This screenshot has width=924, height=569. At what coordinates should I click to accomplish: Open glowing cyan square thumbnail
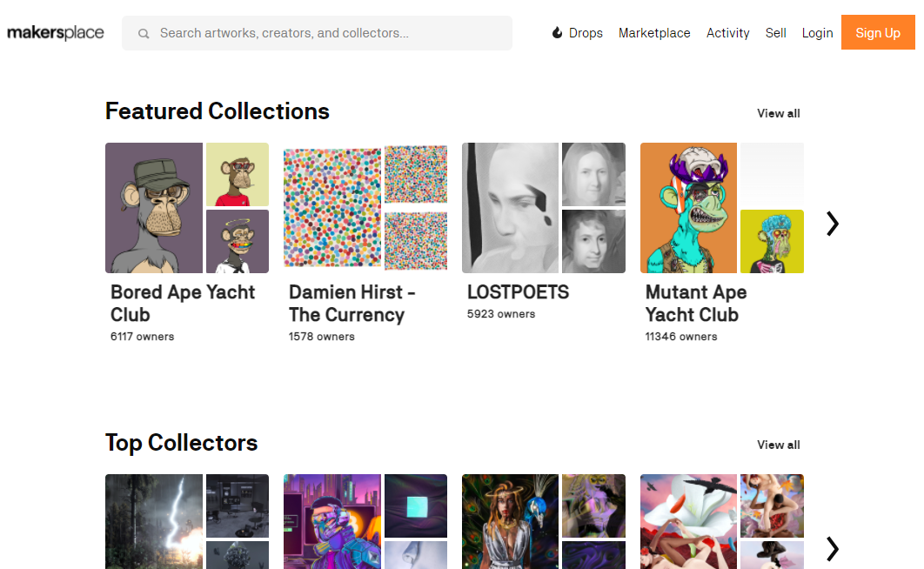click(x=416, y=506)
